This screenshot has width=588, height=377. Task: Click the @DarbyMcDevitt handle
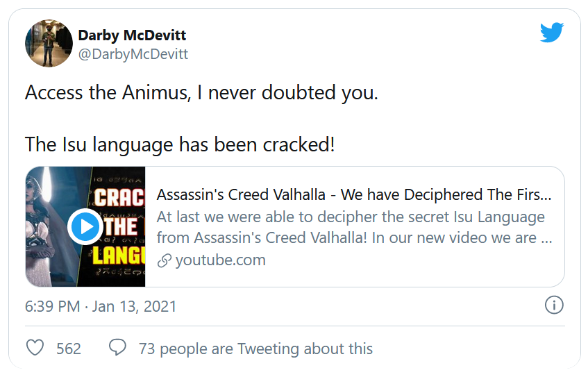click(x=133, y=54)
